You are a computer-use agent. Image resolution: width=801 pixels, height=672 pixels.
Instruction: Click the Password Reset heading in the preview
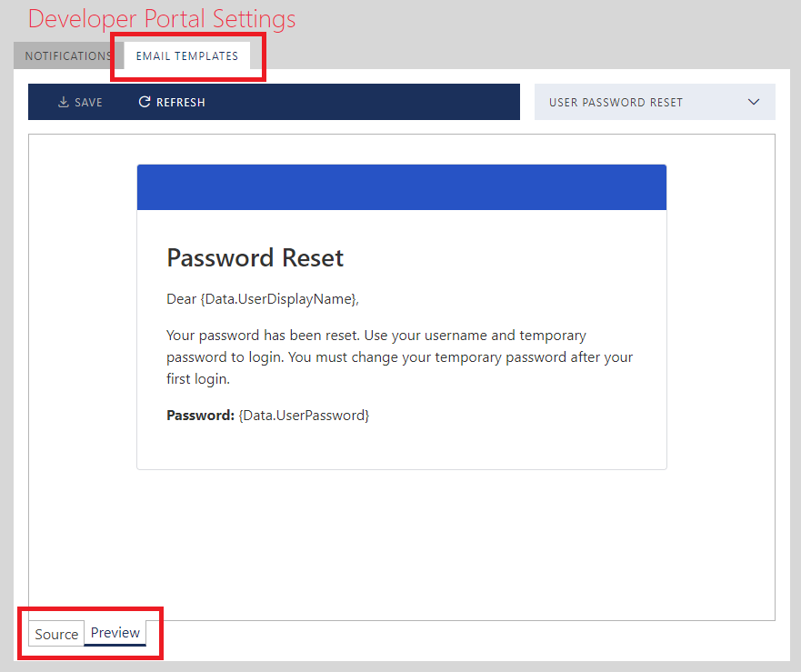[255, 258]
